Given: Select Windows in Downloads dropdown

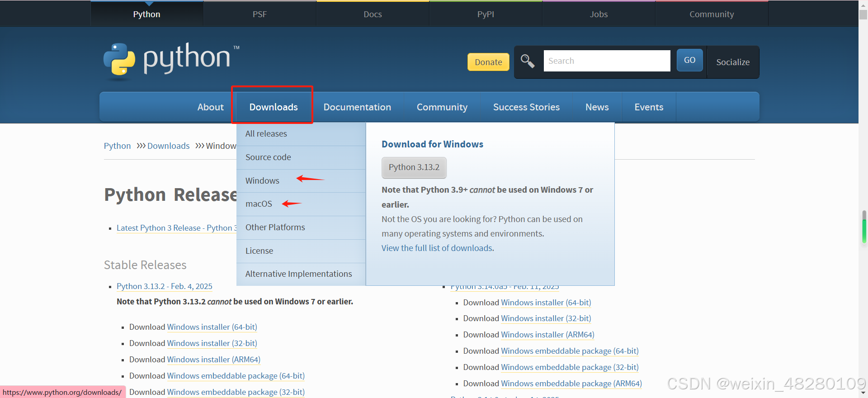Looking at the screenshot, I should click(301, 181).
